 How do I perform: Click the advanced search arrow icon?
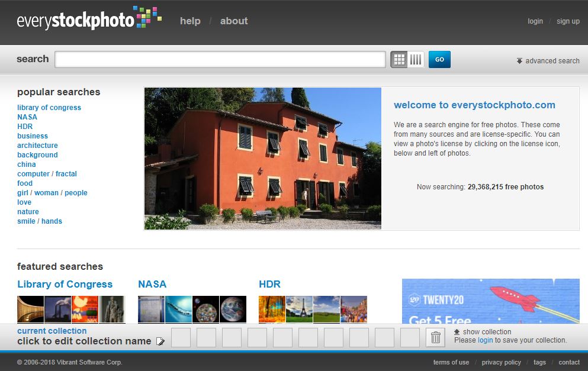519,61
